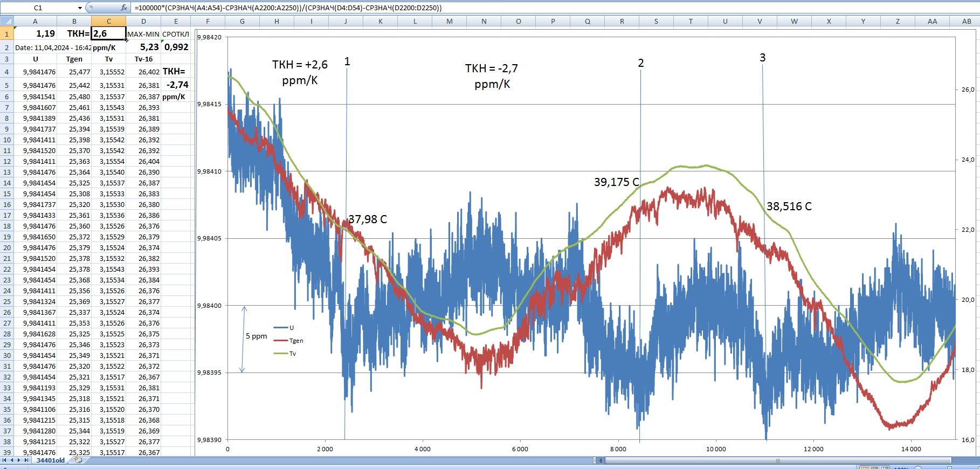Select column E header

pos(176,22)
